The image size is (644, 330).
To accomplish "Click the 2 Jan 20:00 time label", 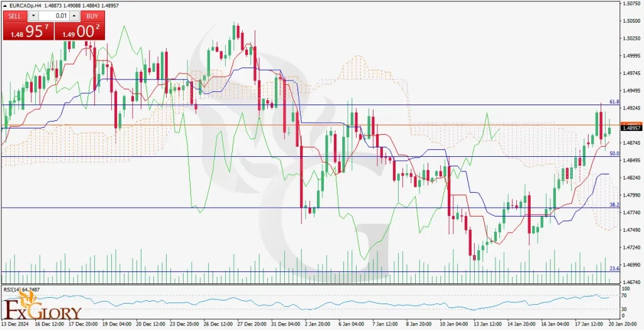I will coord(318,324).
